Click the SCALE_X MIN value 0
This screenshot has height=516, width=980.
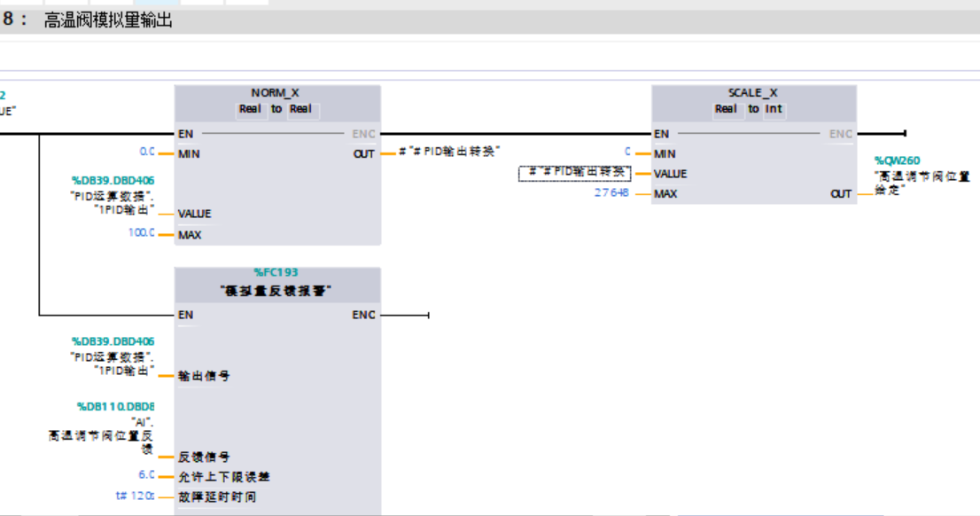point(627,152)
